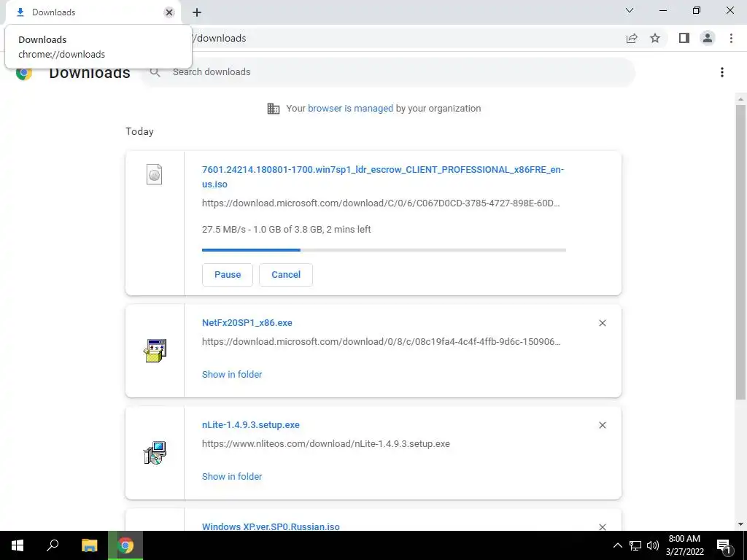The height and width of the screenshot is (560, 747).
Task: Open the Windows Start menu
Action: tap(18, 545)
